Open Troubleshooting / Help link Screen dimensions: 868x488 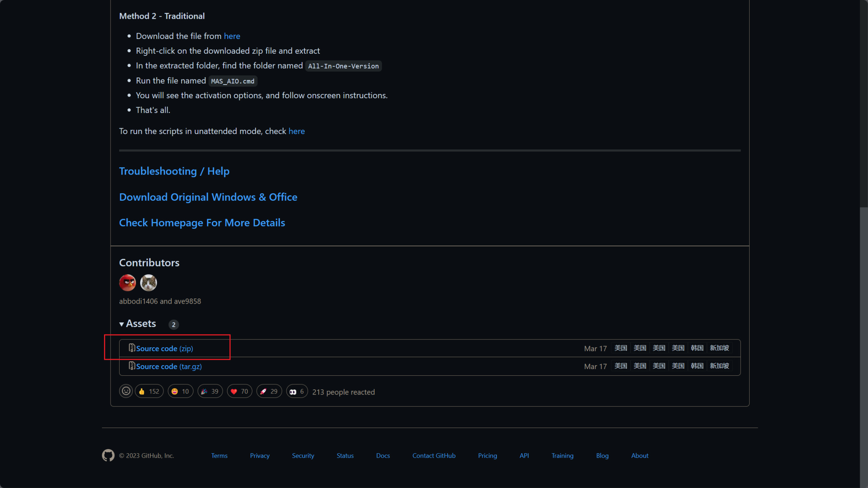(174, 171)
